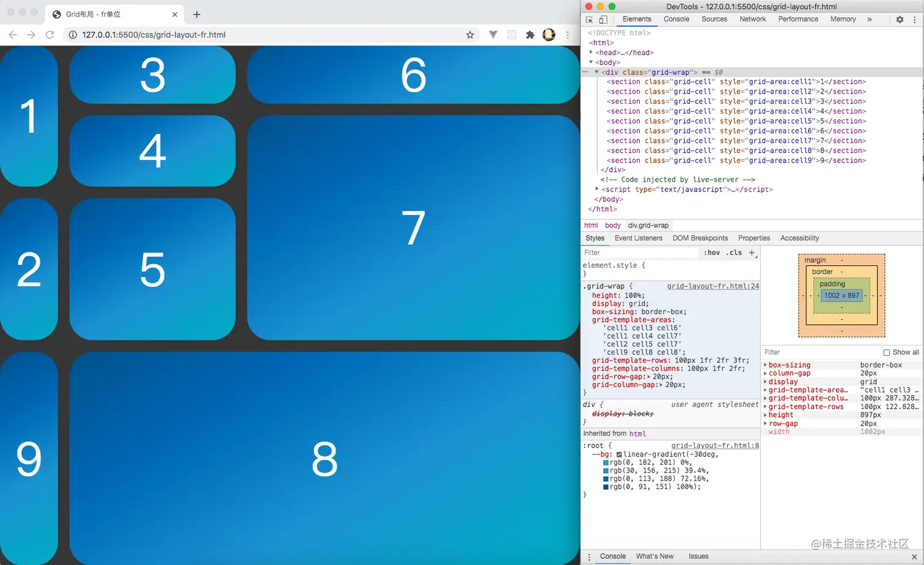Toggle the :hov element state panel
The width and height of the screenshot is (924, 565).
[x=711, y=253]
